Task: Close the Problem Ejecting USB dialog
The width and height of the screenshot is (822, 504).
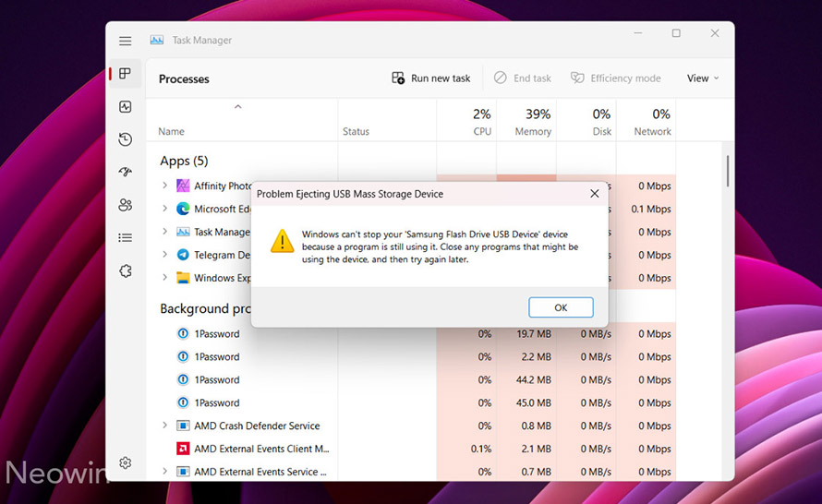Action: tap(595, 194)
